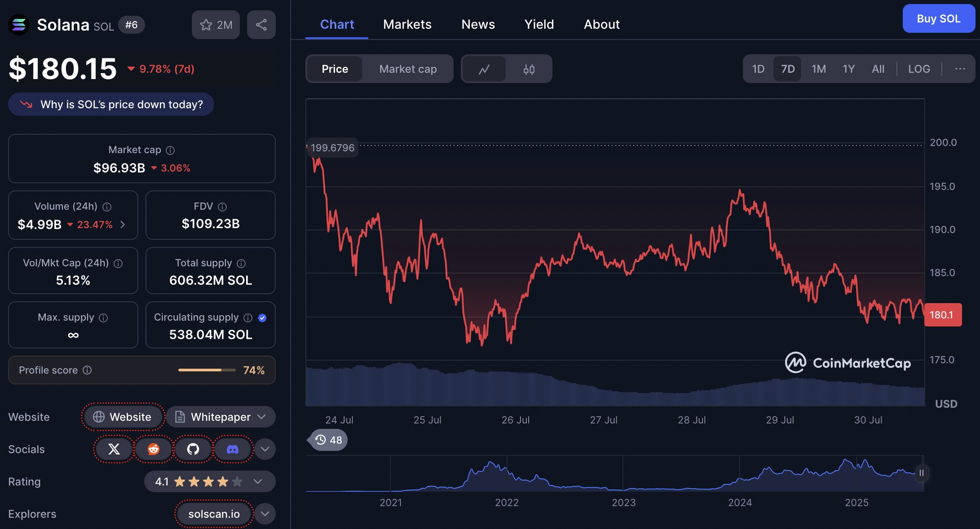The height and width of the screenshot is (529, 980).
Task: Open the solscan.io explorer link
Action: point(214,514)
